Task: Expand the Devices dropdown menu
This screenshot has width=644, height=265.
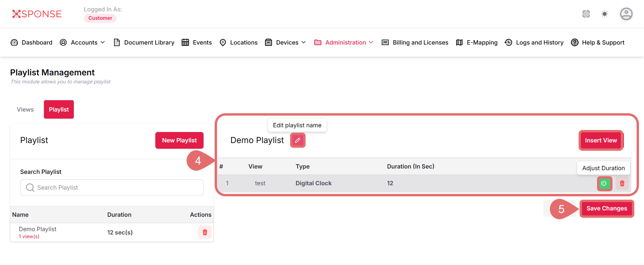Action: click(x=285, y=43)
